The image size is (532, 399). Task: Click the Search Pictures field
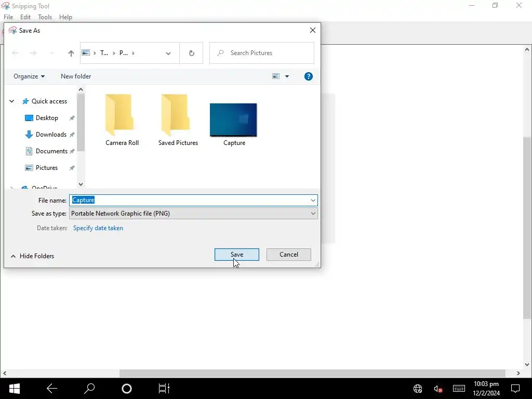(x=262, y=53)
